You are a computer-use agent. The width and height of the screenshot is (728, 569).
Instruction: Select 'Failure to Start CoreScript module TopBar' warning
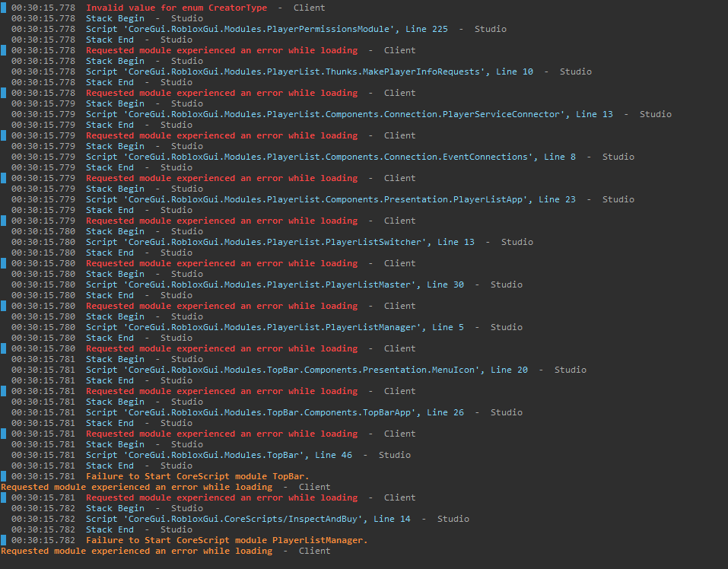(197, 477)
